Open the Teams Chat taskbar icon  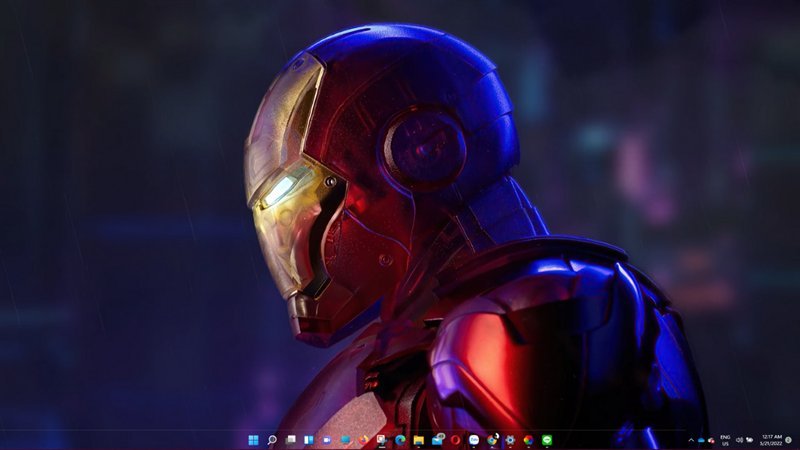pos(327,440)
